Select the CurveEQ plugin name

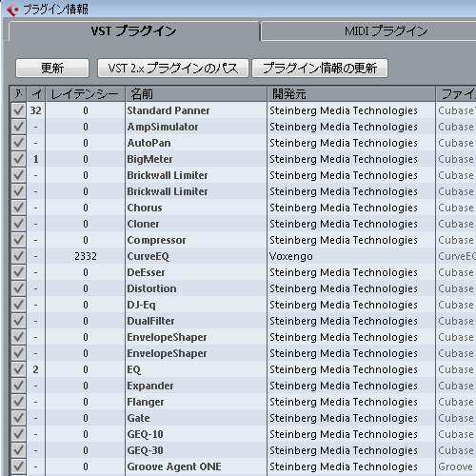point(149,256)
